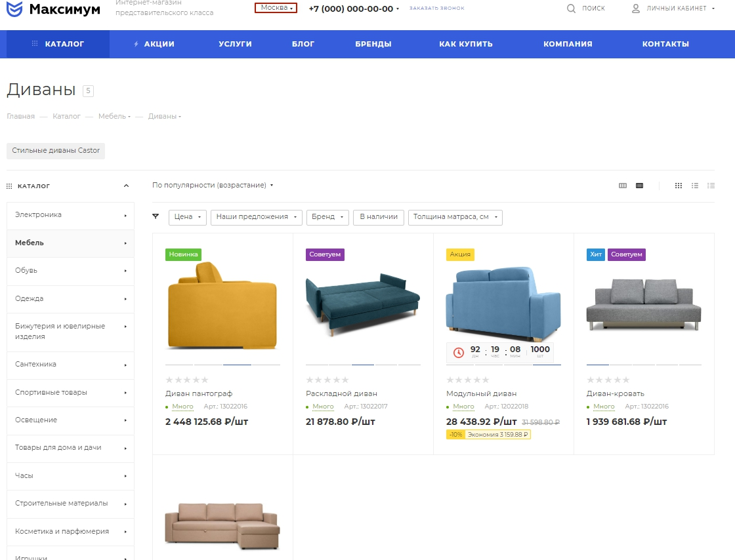Click image slider bar under gray sofa-bed
Image resolution: width=735 pixels, height=560 pixels.
644,365
